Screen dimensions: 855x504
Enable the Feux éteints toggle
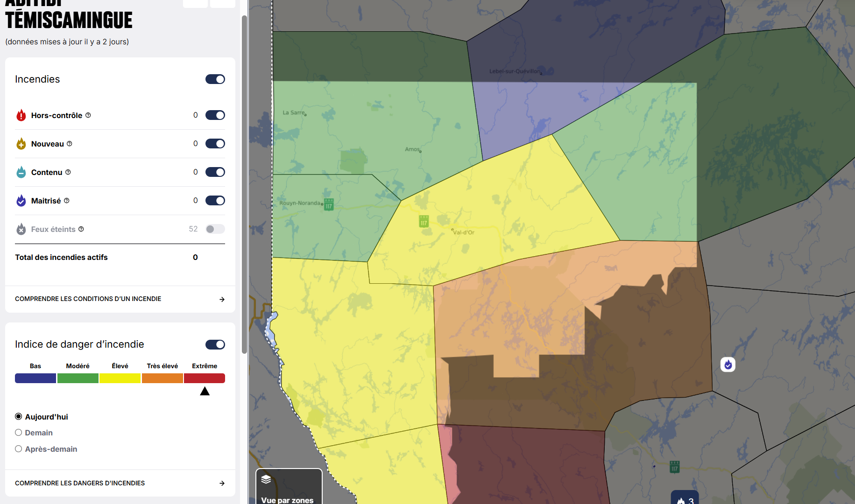(215, 229)
